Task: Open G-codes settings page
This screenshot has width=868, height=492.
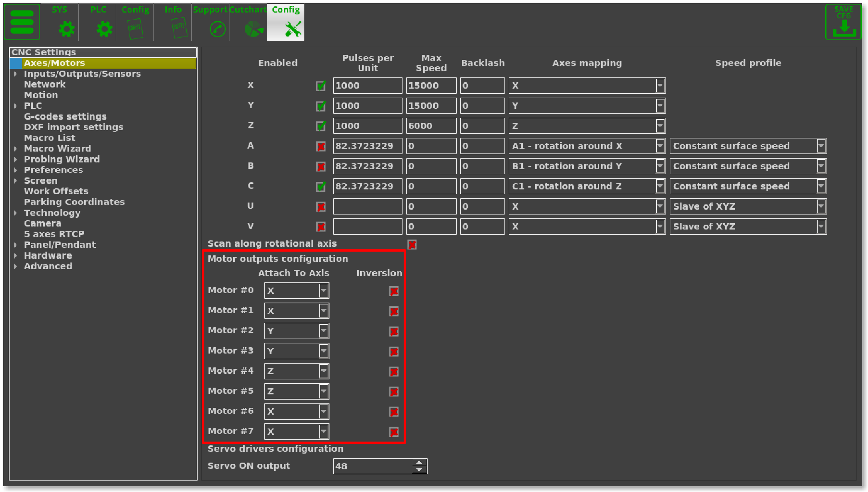Action: click(x=65, y=117)
